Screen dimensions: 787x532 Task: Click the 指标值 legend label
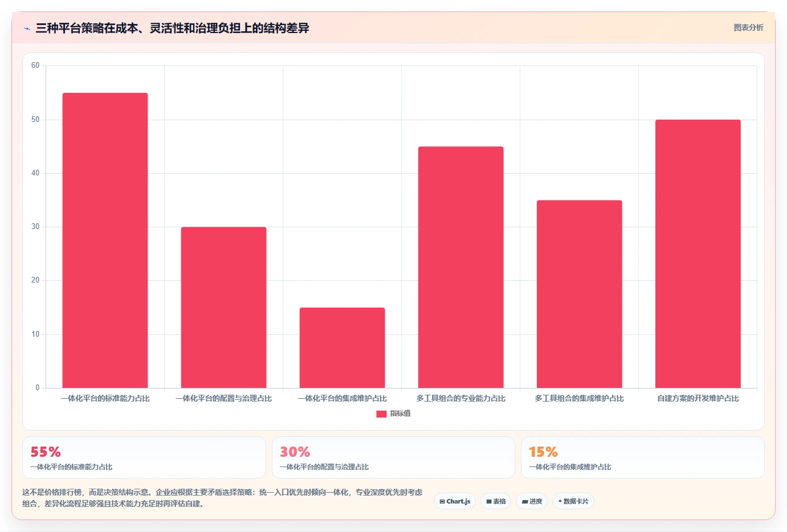click(x=400, y=414)
